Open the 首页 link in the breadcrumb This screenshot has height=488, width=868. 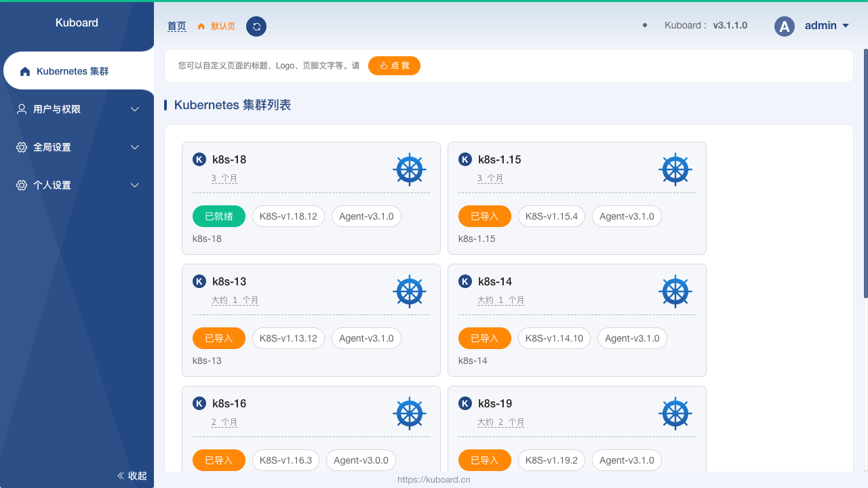pyautogui.click(x=176, y=26)
